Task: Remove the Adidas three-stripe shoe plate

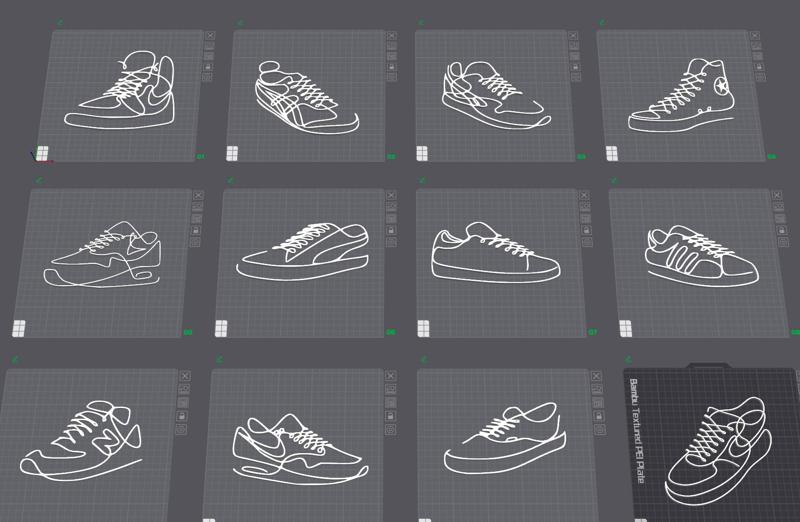Action: (777, 195)
